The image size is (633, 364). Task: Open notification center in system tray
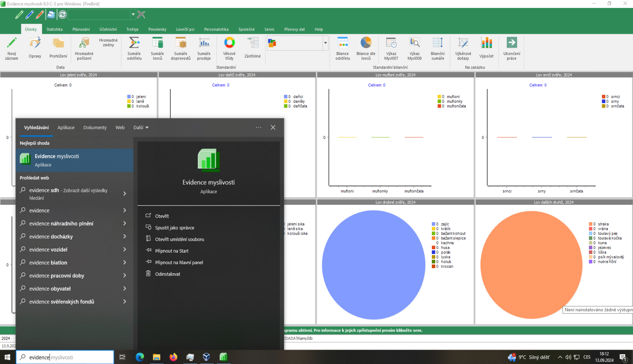(623, 357)
